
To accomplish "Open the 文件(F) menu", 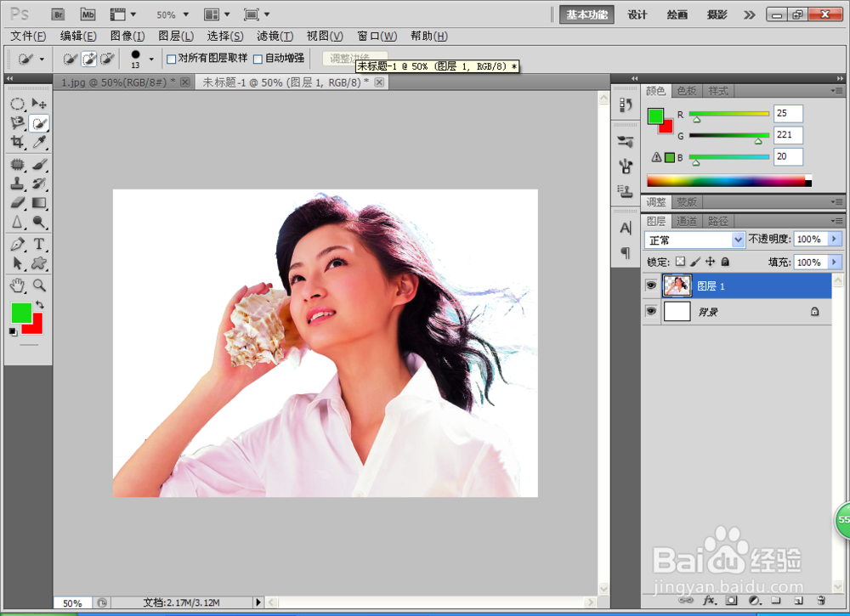I will coord(28,37).
